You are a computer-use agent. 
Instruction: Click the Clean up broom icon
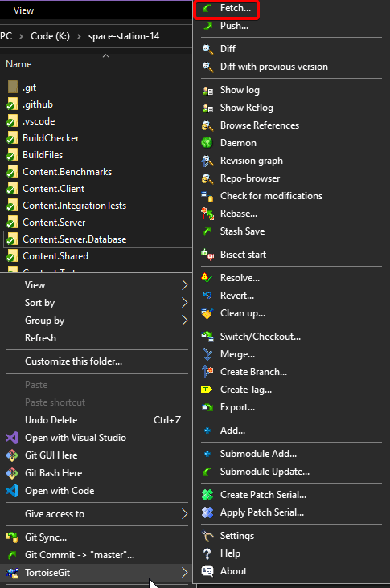207,313
